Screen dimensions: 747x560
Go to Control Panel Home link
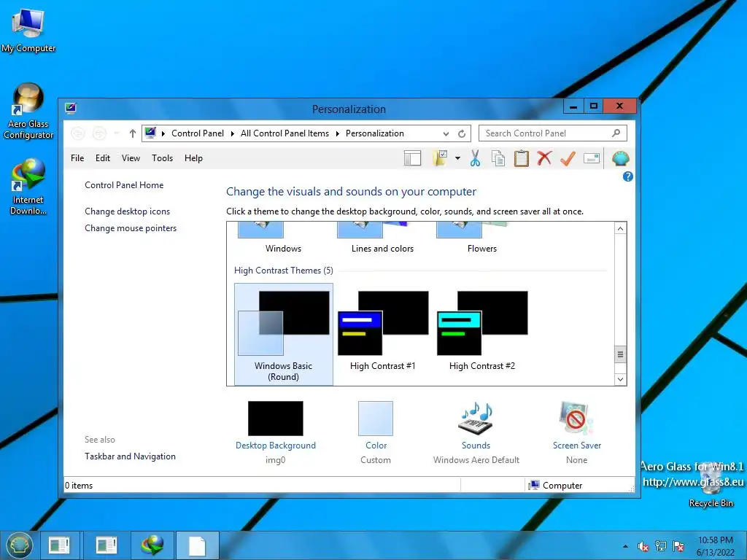click(124, 185)
